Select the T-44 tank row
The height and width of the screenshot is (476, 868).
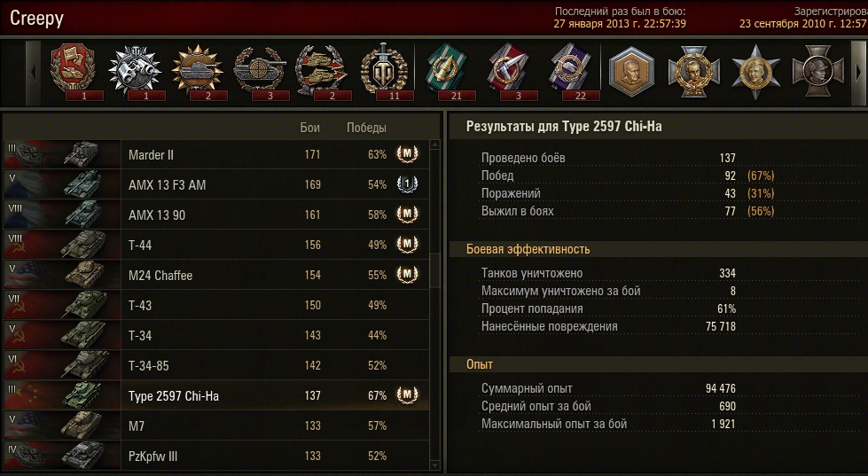pyautogui.click(x=216, y=245)
